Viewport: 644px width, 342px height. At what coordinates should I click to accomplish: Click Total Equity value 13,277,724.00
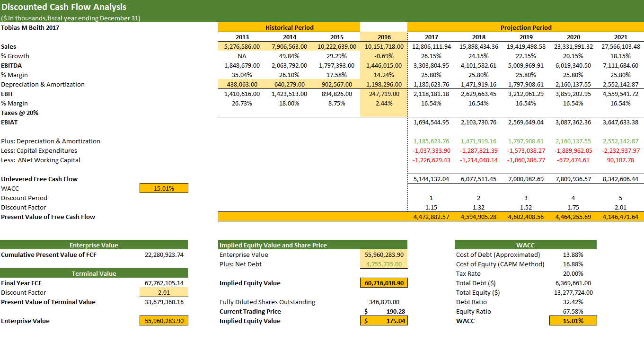click(573, 292)
